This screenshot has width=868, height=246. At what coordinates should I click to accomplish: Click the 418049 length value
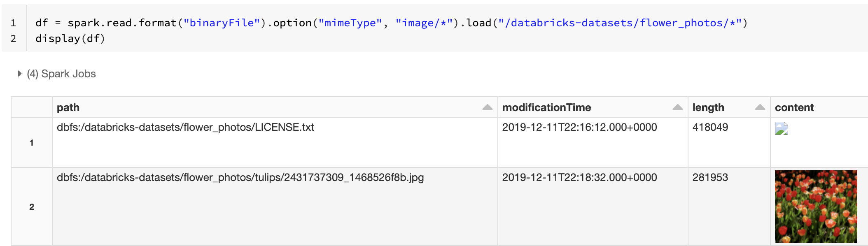710,128
